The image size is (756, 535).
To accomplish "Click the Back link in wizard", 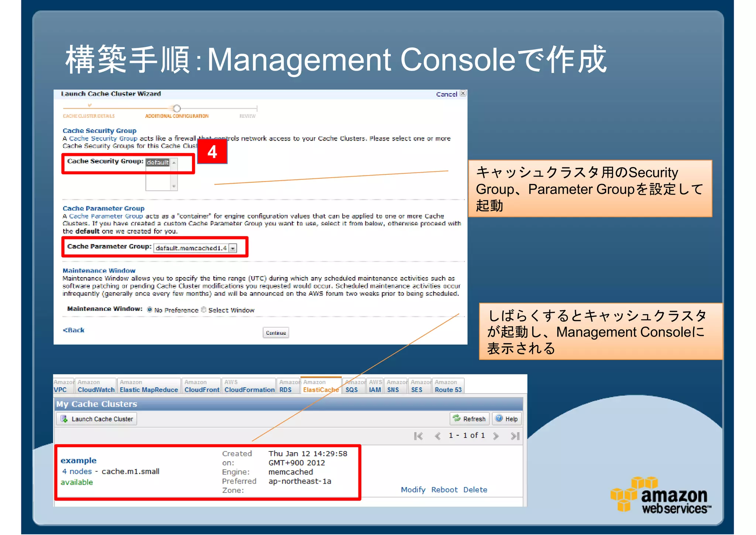I will [x=74, y=330].
